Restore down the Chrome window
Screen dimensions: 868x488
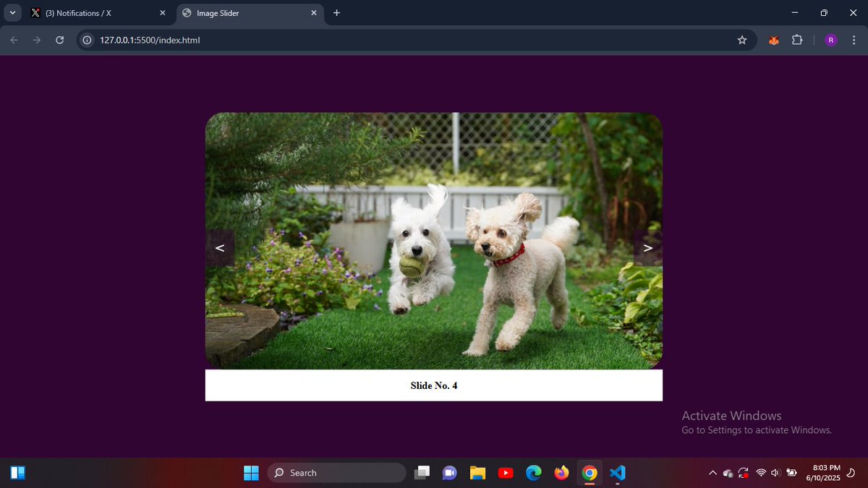click(x=824, y=13)
